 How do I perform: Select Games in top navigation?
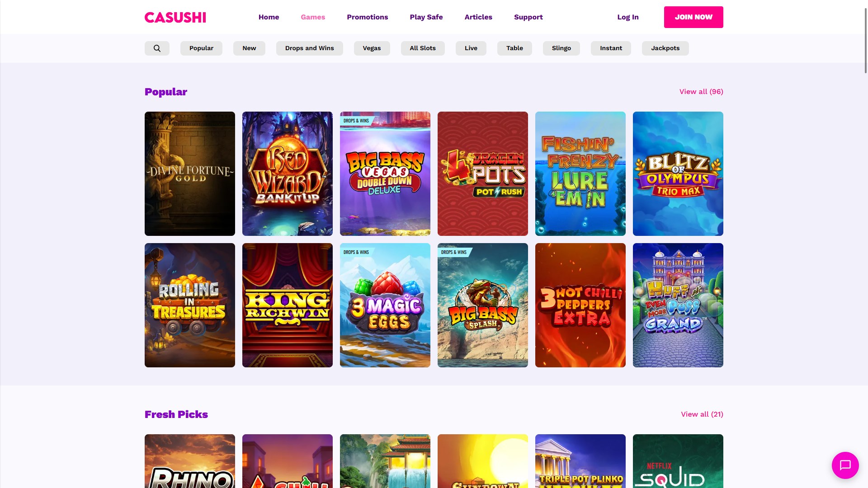click(313, 17)
